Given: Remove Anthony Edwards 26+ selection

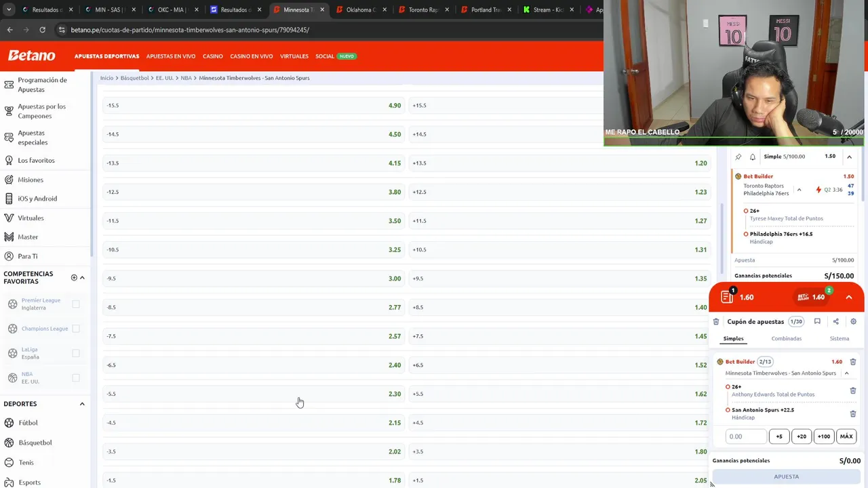Looking at the screenshot, I should (x=853, y=390).
